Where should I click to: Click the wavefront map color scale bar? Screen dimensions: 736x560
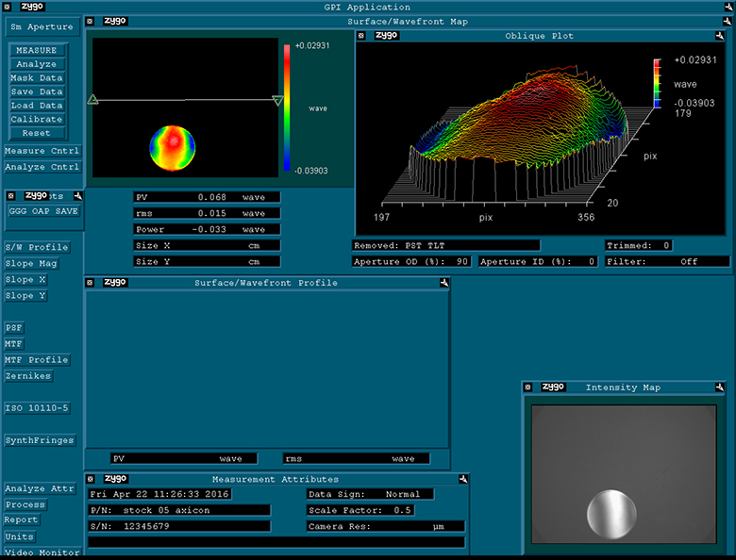tap(287, 107)
